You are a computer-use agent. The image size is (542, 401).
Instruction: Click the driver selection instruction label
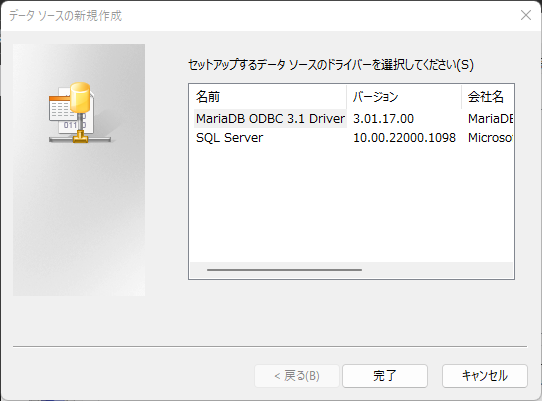click(x=331, y=65)
